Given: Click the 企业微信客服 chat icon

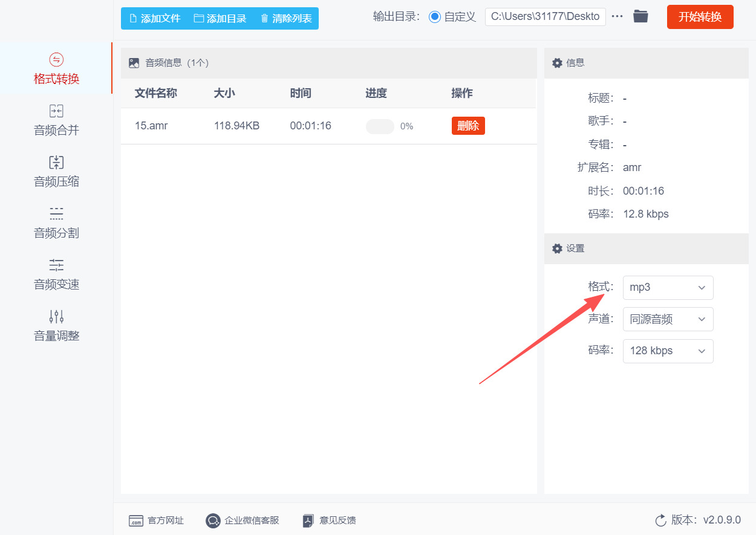Looking at the screenshot, I should (x=213, y=520).
